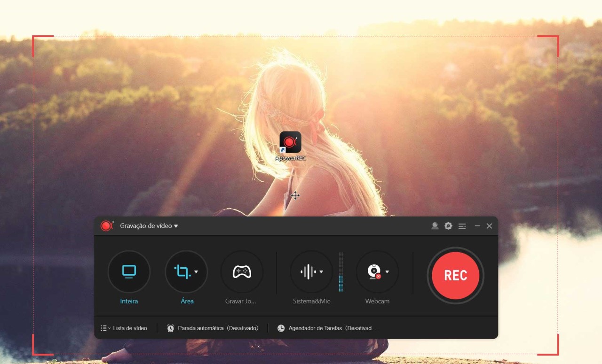
Task: Expand the audio source dropdown arrow
Action: [321, 271]
